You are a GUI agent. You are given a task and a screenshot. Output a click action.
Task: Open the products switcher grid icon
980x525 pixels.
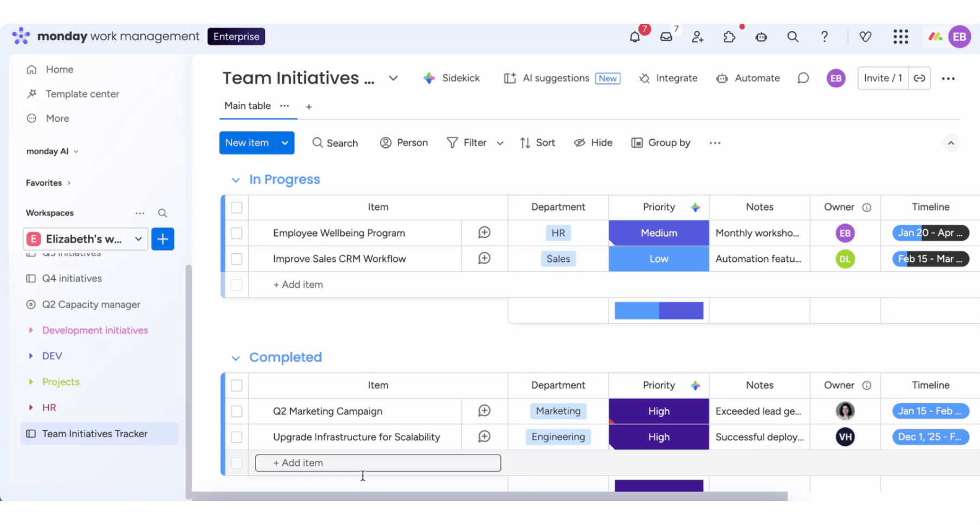(x=900, y=37)
